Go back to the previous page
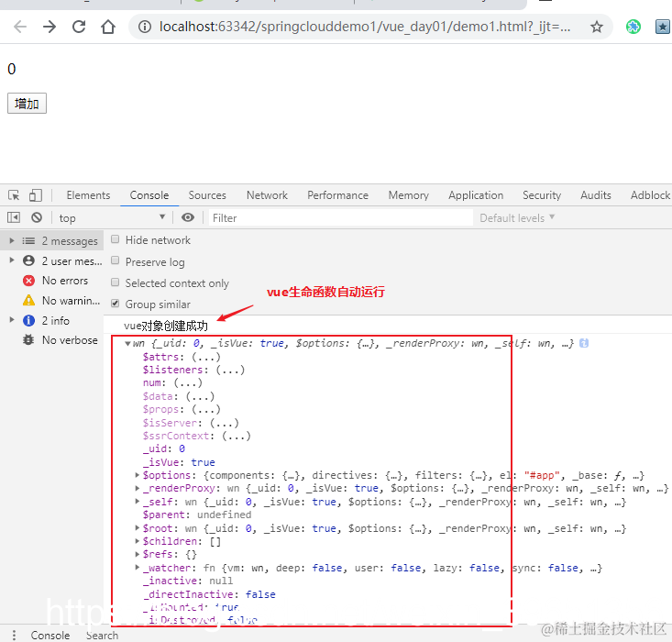Screen dimensions: 672x642 click(x=20, y=27)
